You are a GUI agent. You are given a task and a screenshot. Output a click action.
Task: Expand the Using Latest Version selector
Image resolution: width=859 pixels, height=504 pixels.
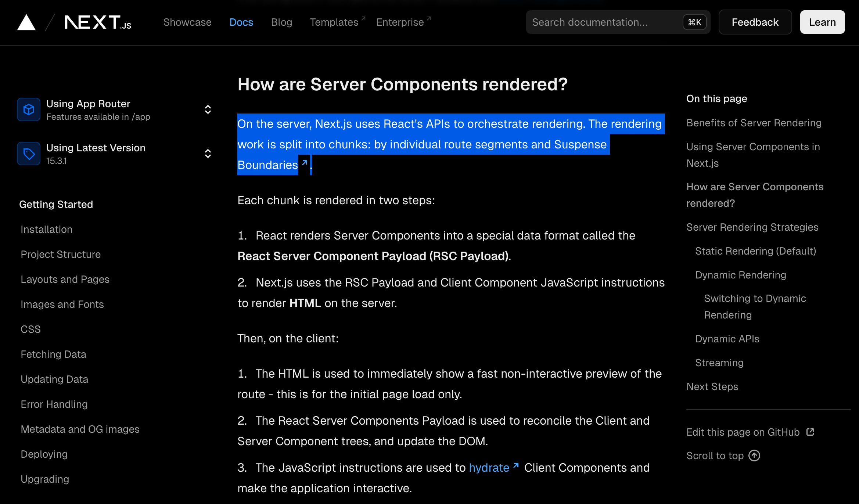115,154
